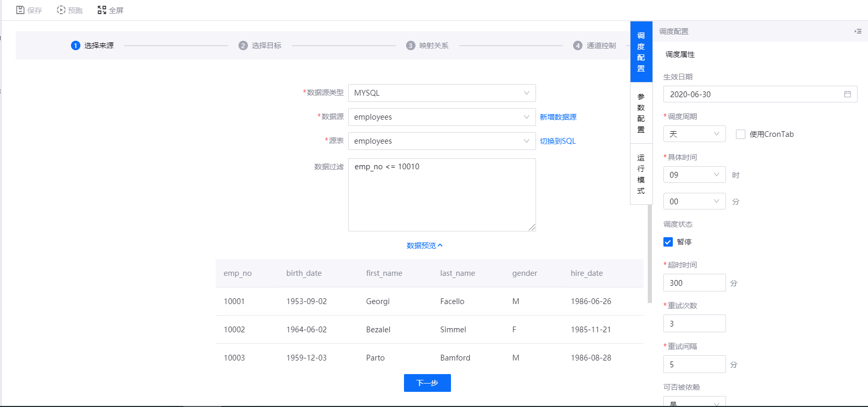
Task: Click the first_name column header
Action: (384, 273)
